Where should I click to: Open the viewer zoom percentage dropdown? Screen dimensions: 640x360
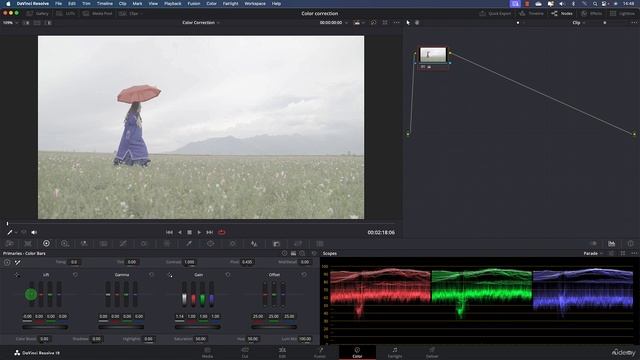pos(11,23)
